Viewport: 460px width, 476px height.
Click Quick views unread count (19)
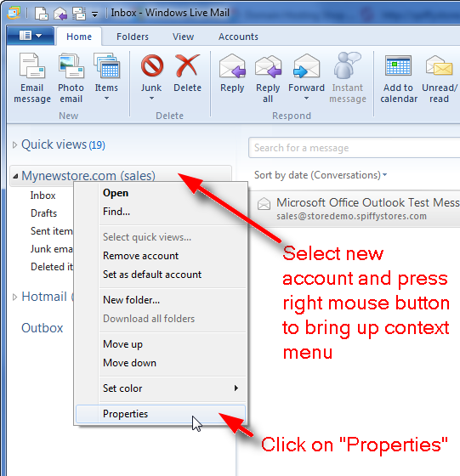(97, 145)
